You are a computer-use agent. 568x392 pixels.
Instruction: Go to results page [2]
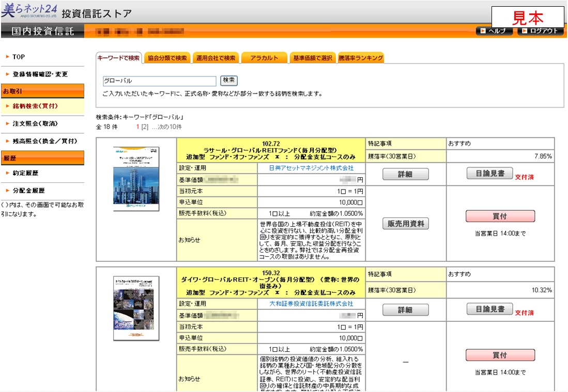[x=145, y=127]
